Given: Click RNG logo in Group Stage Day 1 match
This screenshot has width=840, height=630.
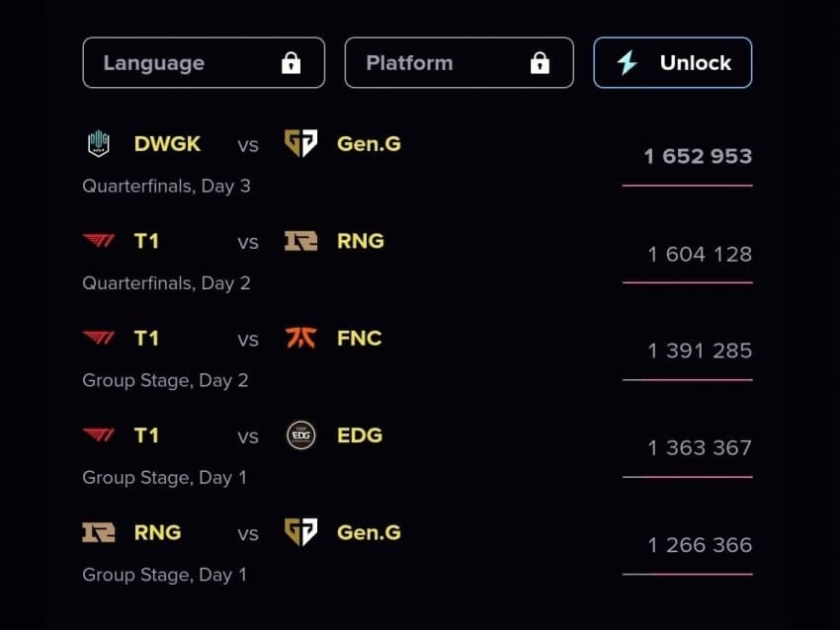Looking at the screenshot, I should tap(99, 533).
